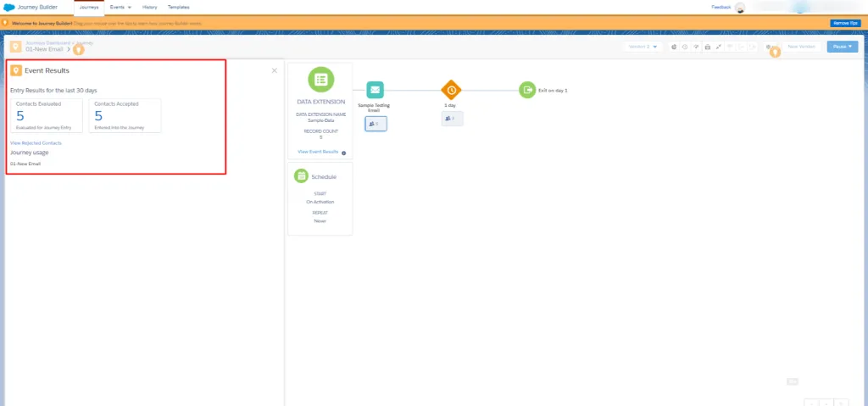Click the On Activation start value
The width and height of the screenshot is (868, 406).
[x=320, y=202]
